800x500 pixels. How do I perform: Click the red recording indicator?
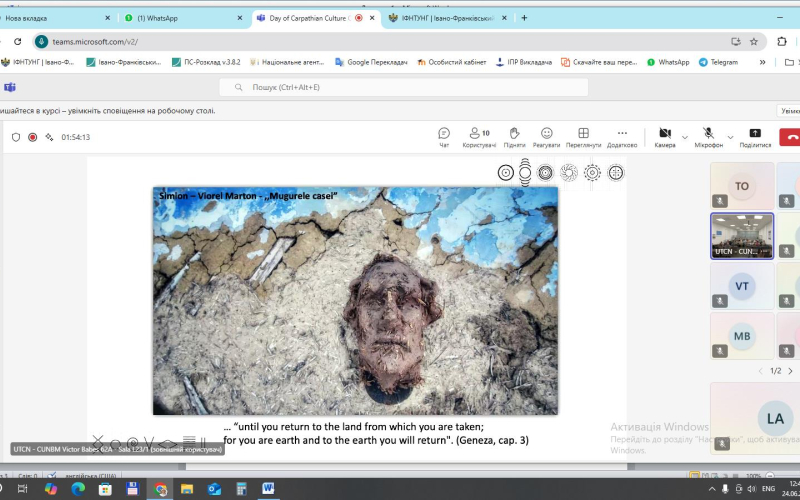[x=33, y=137]
